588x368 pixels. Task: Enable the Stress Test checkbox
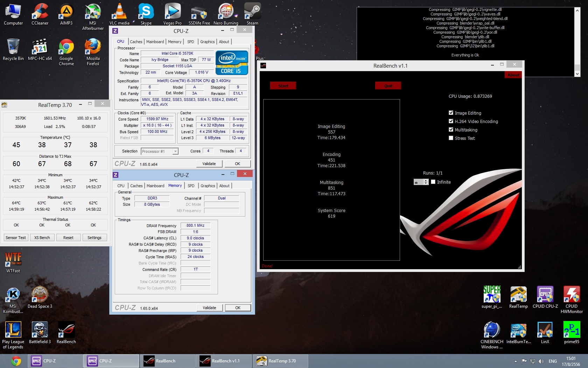coord(451,138)
